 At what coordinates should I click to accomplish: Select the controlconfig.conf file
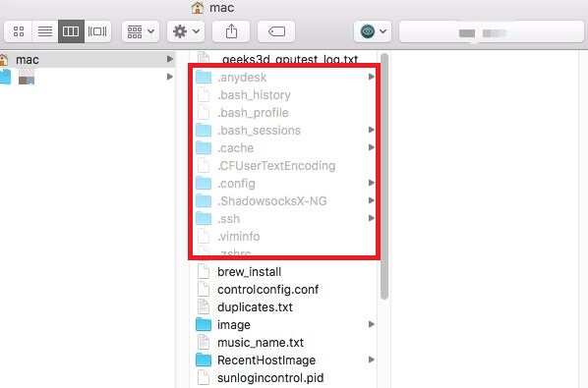click(283, 289)
